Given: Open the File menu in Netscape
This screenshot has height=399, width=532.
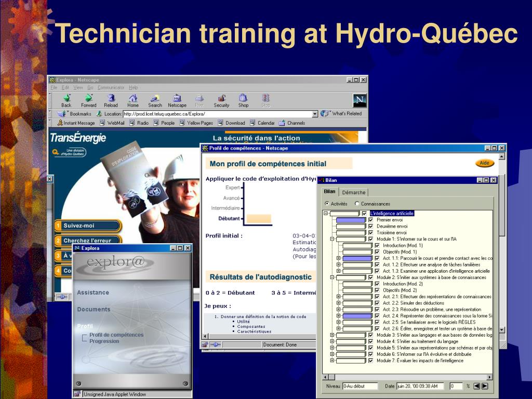Looking at the screenshot, I should (x=54, y=87).
